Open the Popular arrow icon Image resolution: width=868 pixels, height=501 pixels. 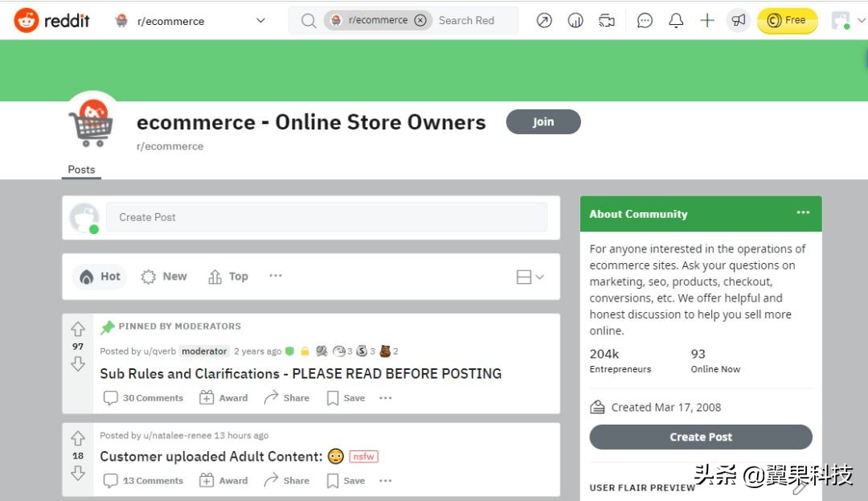(544, 20)
